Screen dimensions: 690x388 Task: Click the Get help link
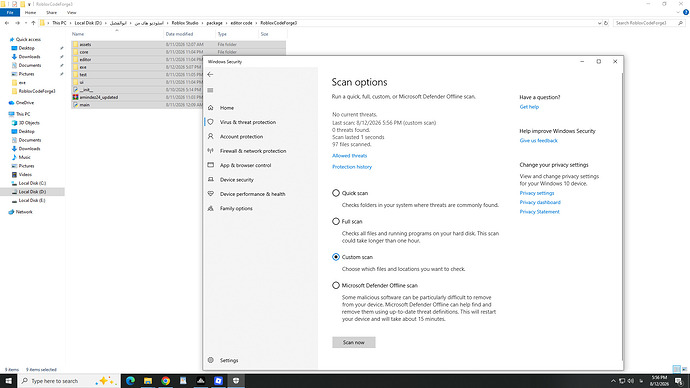click(x=529, y=107)
